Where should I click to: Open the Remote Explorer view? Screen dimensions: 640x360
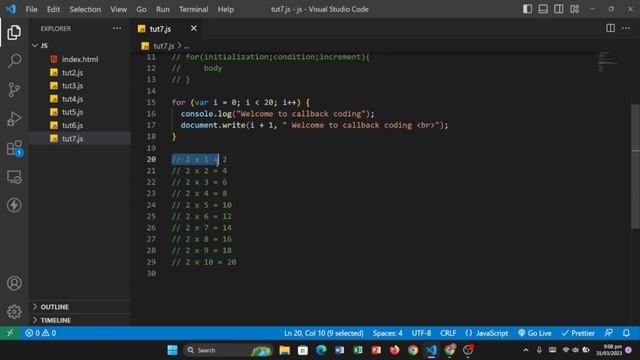pos(14,177)
